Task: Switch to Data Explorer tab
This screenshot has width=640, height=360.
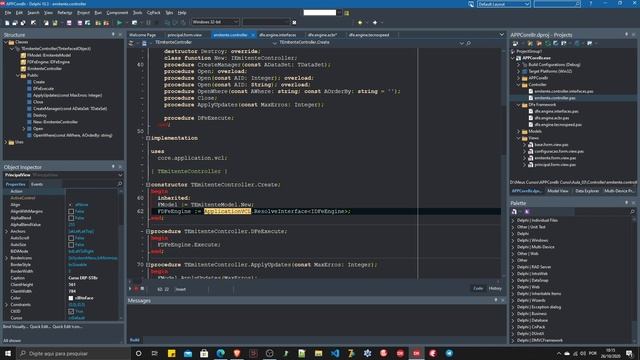Action: [x=587, y=191]
